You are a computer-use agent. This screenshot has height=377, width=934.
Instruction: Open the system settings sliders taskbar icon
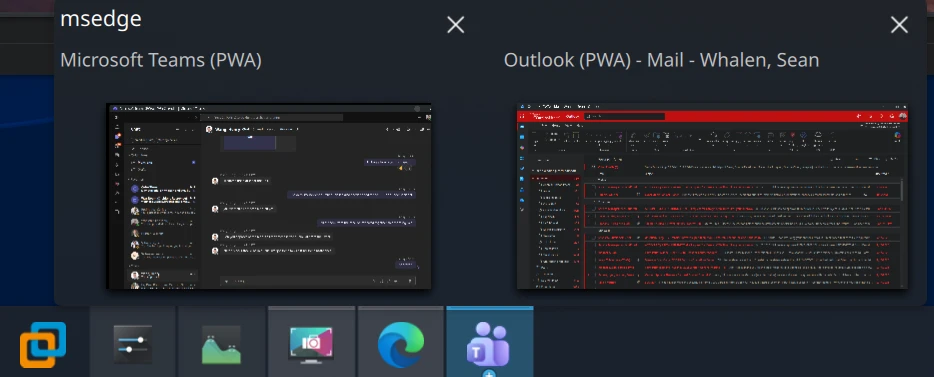(133, 345)
